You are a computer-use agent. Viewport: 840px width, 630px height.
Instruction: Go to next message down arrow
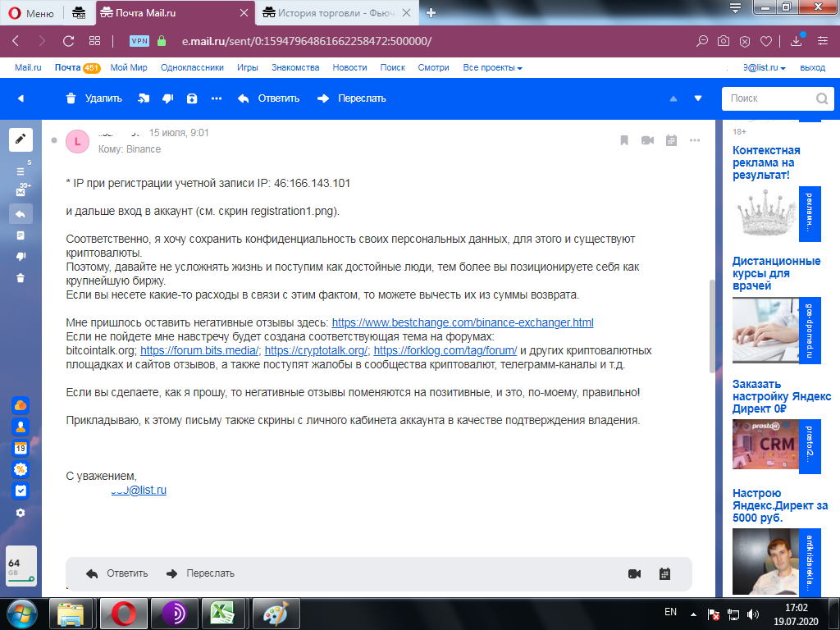click(x=698, y=98)
